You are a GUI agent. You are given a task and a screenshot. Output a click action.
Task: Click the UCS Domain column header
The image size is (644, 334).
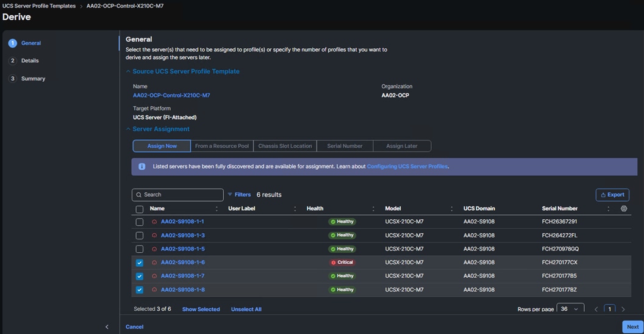(x=479, y=209)
